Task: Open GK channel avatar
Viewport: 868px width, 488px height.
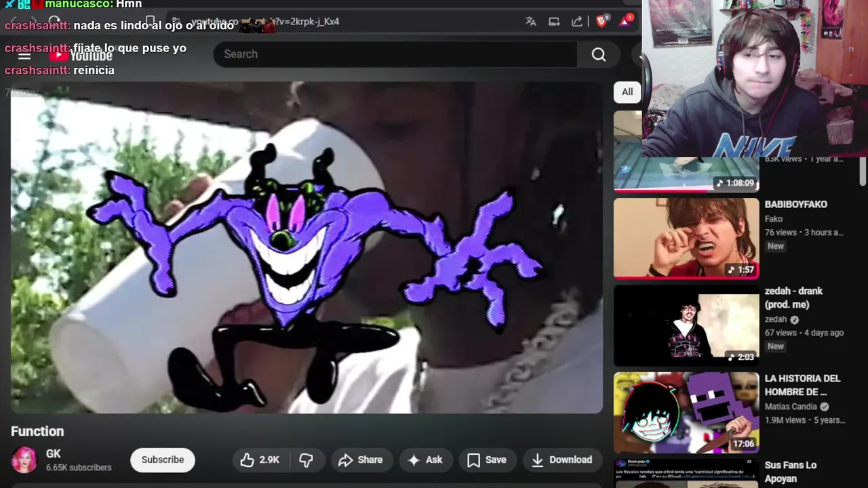Action: [24, 460]
